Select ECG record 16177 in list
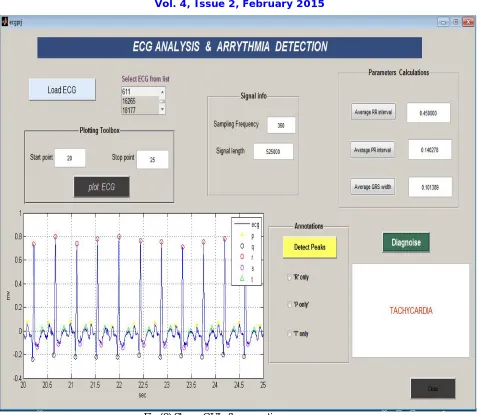The width and height of the screenshot is (481, 415). [140, 110]
